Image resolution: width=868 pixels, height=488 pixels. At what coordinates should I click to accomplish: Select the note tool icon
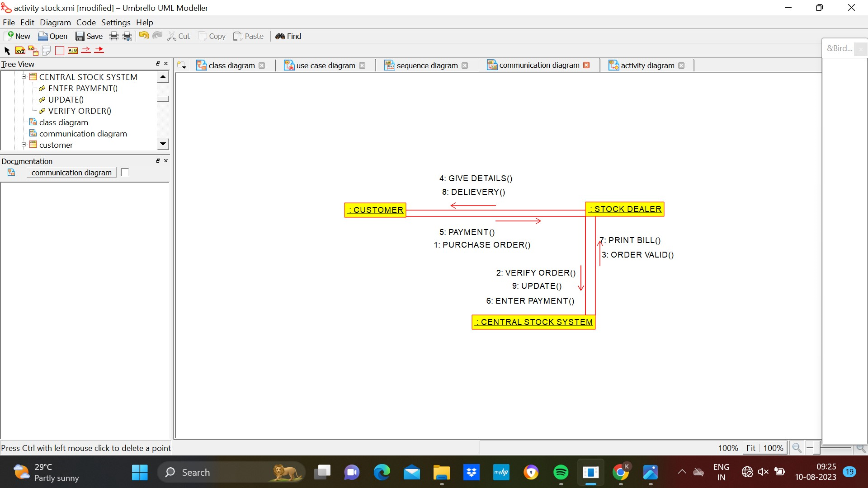46,51
